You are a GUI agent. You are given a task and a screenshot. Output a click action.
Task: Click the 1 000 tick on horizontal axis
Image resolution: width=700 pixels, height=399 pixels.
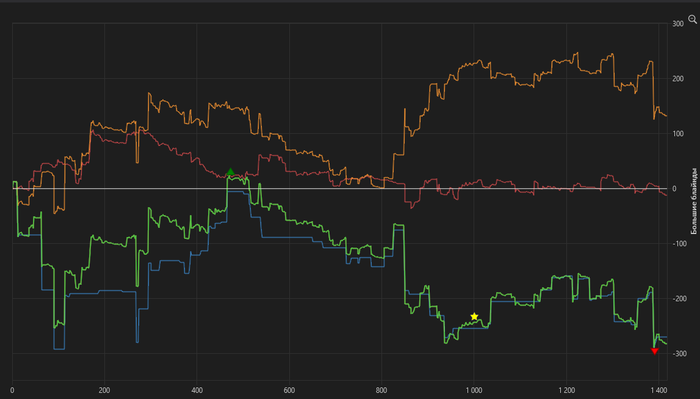point(474,391)
